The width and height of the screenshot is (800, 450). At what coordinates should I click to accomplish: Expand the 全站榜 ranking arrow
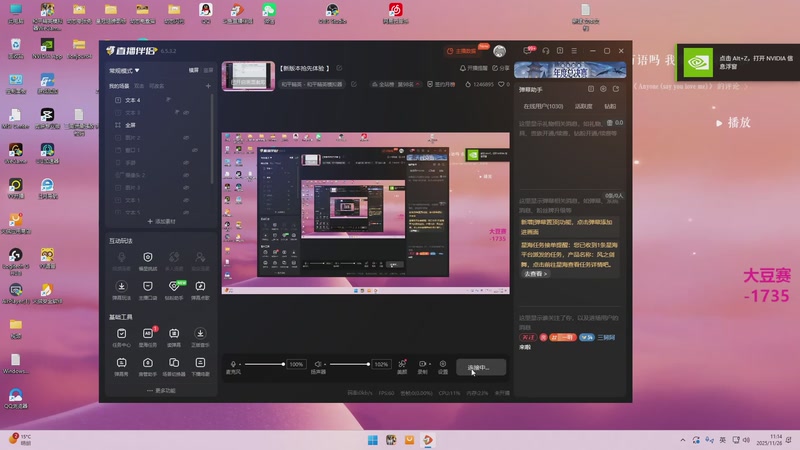point(418,84)
